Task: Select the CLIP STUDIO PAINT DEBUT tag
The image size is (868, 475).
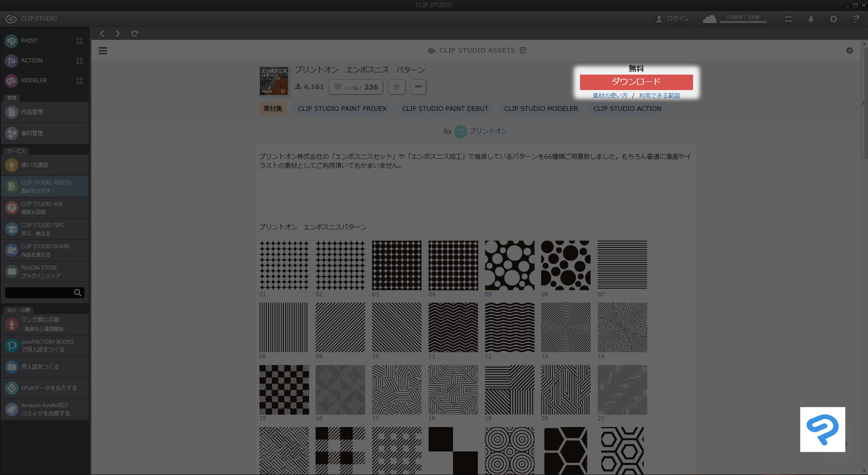Action: pos(445,109)
